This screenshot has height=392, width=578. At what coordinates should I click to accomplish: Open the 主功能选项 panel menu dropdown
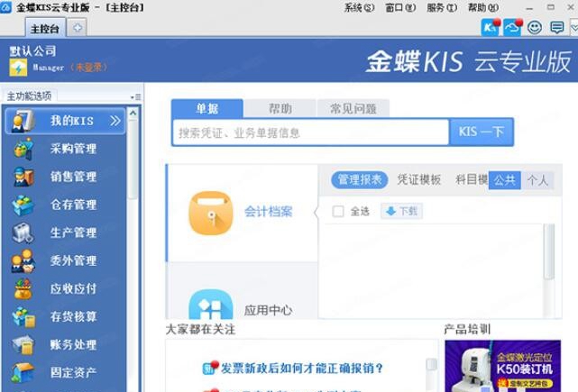pyautogui.click(x=135, y=97)
